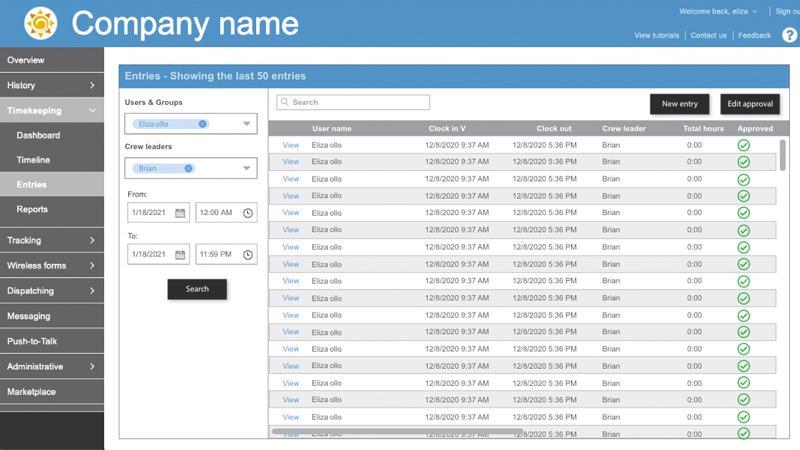Screen dimensions: 800x450
Task: Toggle approved checkmark in third row
Action: tap(743, 180)
